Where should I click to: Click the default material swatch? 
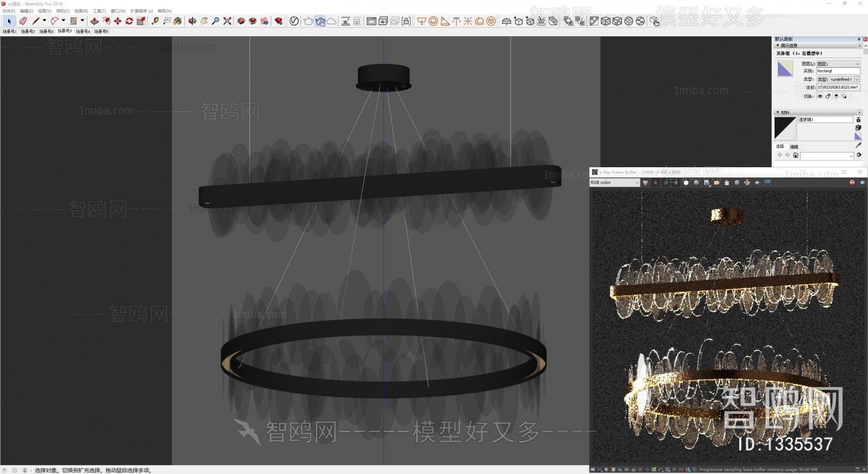tap(858, 136)
